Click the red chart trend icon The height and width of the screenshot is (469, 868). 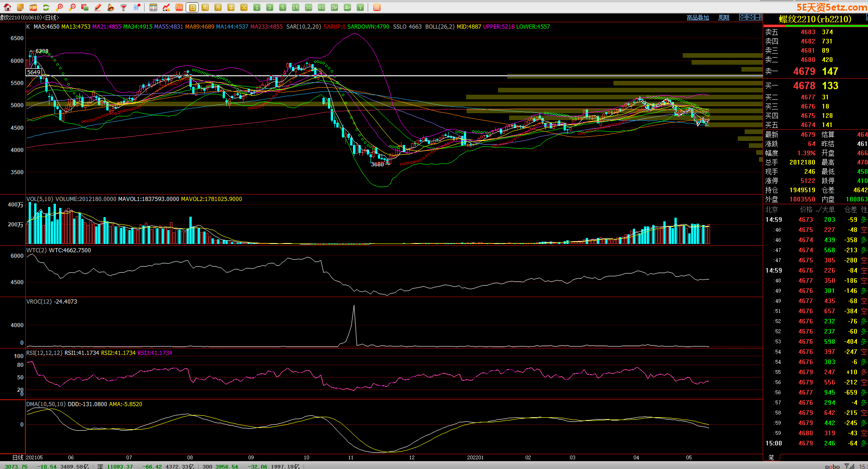166,7
